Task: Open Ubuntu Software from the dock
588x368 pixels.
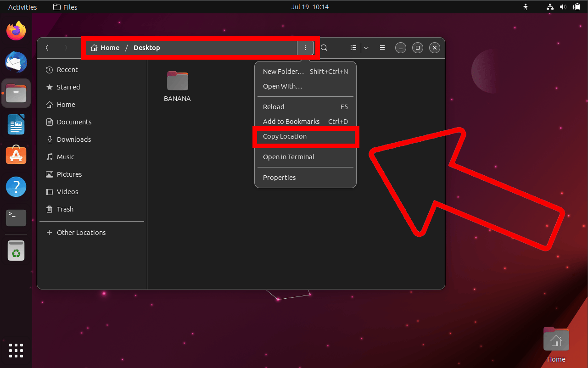Action: click(x=16, y=155)
